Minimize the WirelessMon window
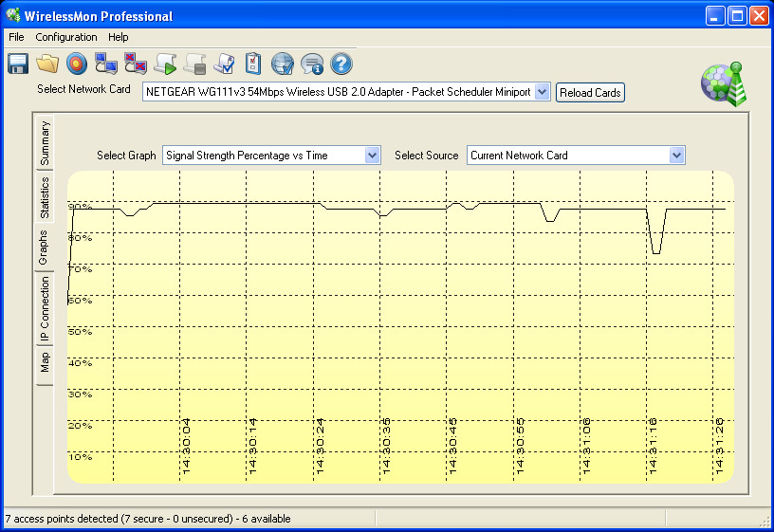The width and height of the screenshot is (774, 532). 715,16
